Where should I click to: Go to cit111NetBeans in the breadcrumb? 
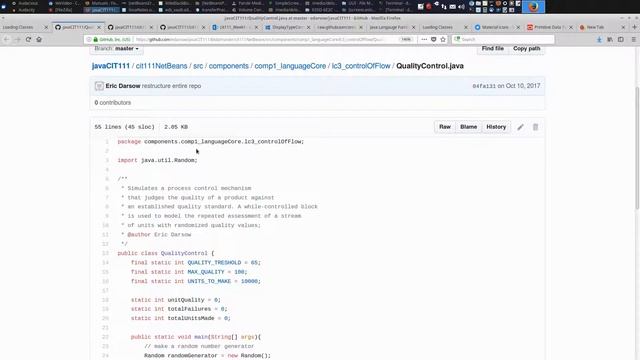click(x=161, y=66)
